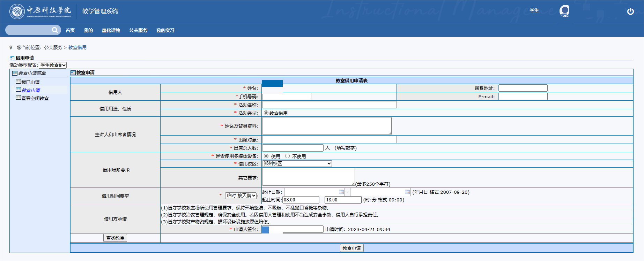
Task: Click the 活动名称 input field
Action: (x=329, y=105)
